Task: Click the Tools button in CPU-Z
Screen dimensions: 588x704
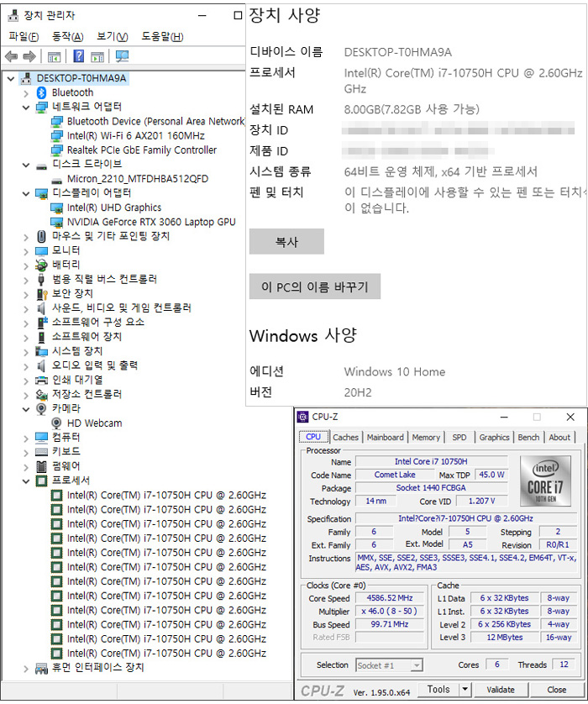Action: click(x=438, y=689)
